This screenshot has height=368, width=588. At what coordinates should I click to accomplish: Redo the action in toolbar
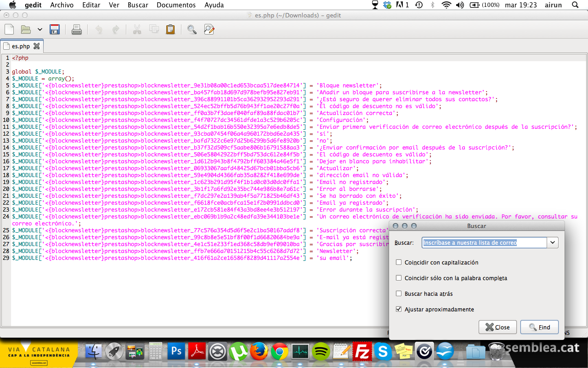[x=116, y=30]
